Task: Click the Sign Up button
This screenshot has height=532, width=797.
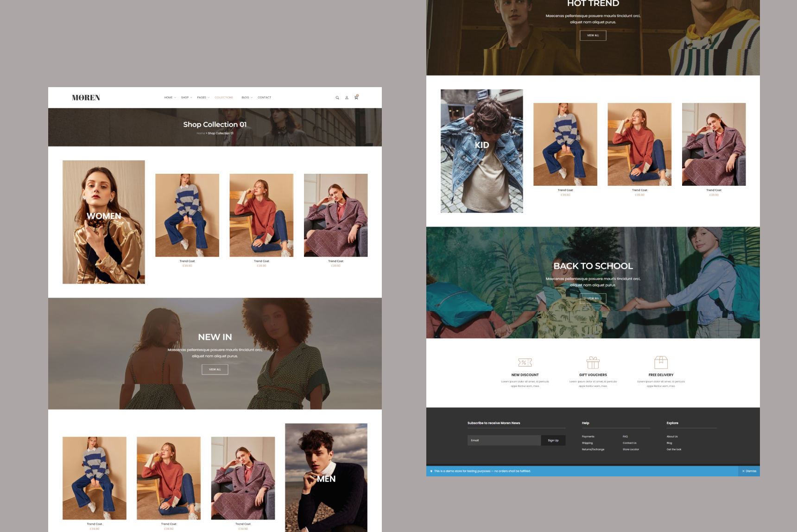Action: 553,441
